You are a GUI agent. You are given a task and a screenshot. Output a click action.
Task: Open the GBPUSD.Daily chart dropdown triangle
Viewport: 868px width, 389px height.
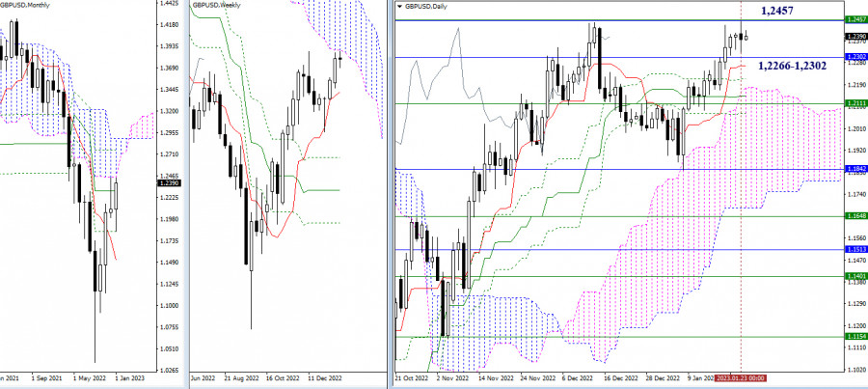tap(399, 7)
